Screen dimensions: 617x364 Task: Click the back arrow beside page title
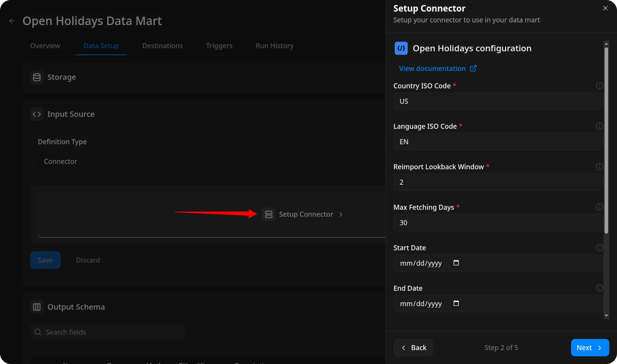tap(12, 21)
